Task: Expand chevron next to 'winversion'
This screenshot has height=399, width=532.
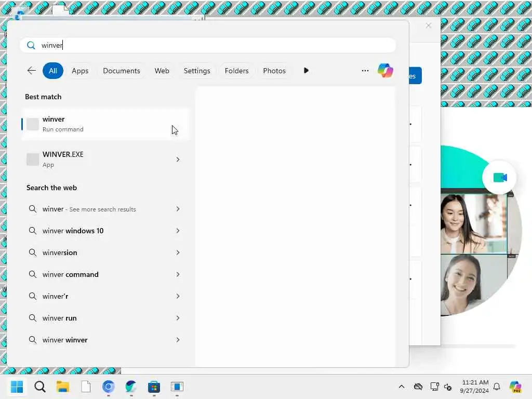Action: tap(178, 252)
